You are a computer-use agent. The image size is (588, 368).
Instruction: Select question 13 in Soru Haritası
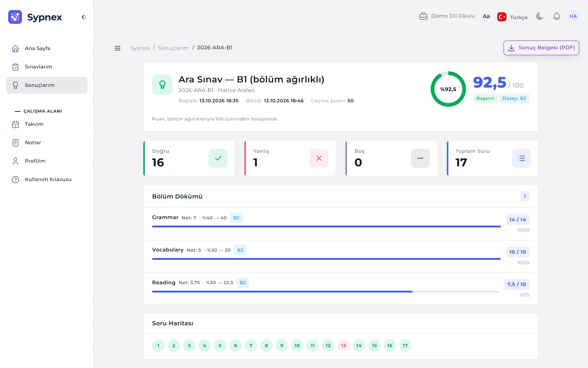pos(343,345)
